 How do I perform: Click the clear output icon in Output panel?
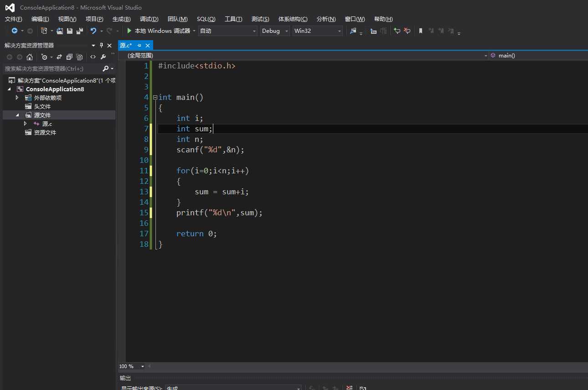(x=349, y=388)
